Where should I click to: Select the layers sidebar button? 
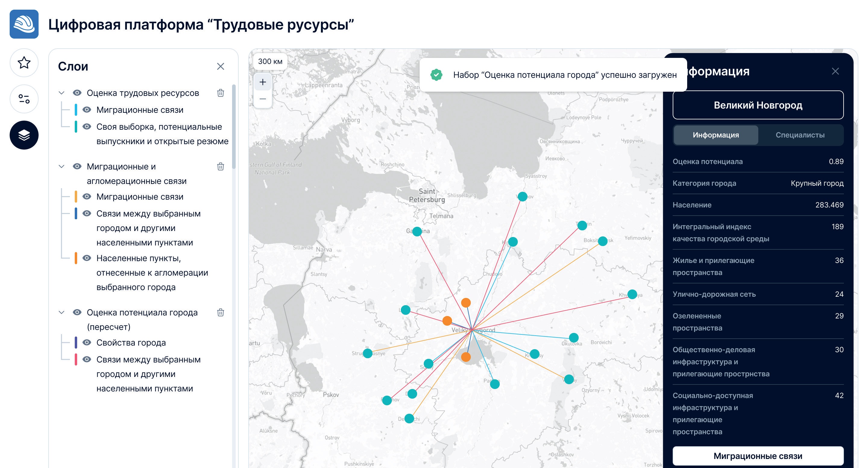(x=24, y=135)
